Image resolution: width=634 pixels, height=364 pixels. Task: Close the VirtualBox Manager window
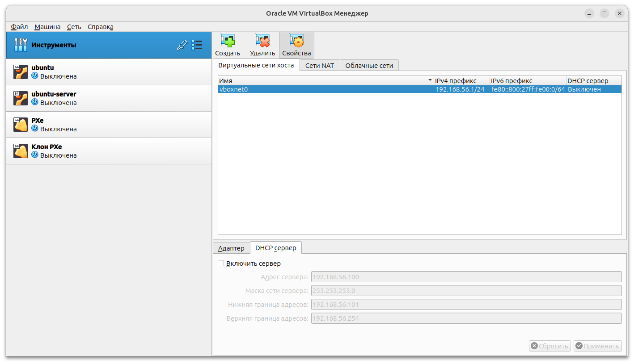[x=619, y=13]
